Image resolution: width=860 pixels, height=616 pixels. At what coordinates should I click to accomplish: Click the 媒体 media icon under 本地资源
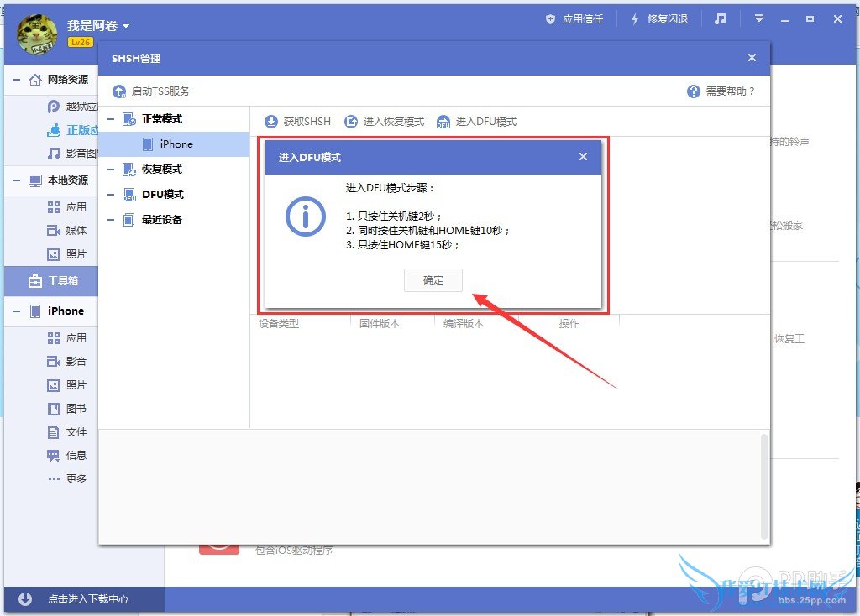click(53, 230)
